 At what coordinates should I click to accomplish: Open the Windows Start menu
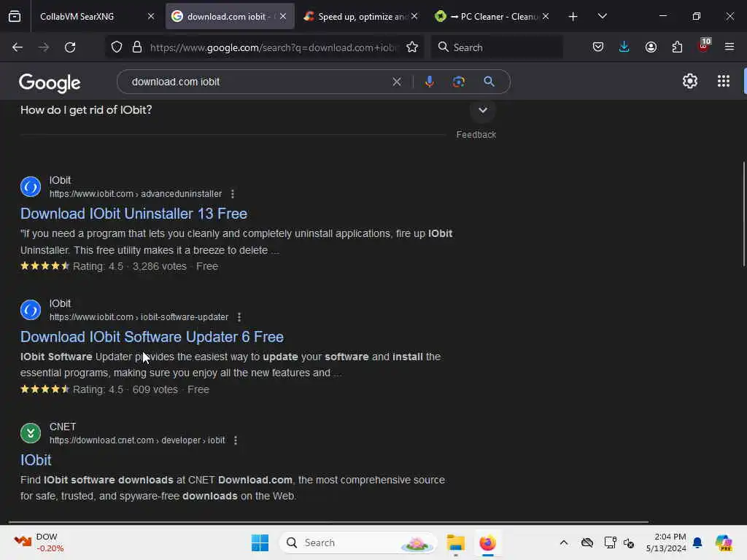(260, 542)
